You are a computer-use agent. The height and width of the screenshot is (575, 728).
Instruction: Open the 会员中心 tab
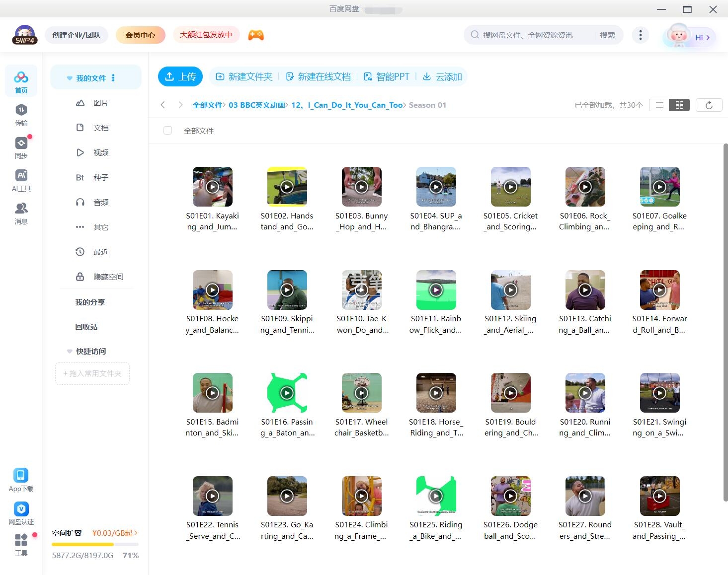pos(140,35)
